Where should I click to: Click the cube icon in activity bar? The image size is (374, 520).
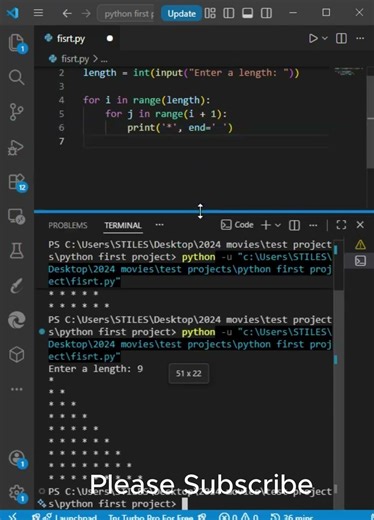pyautogui.click(x=16, y=354)
